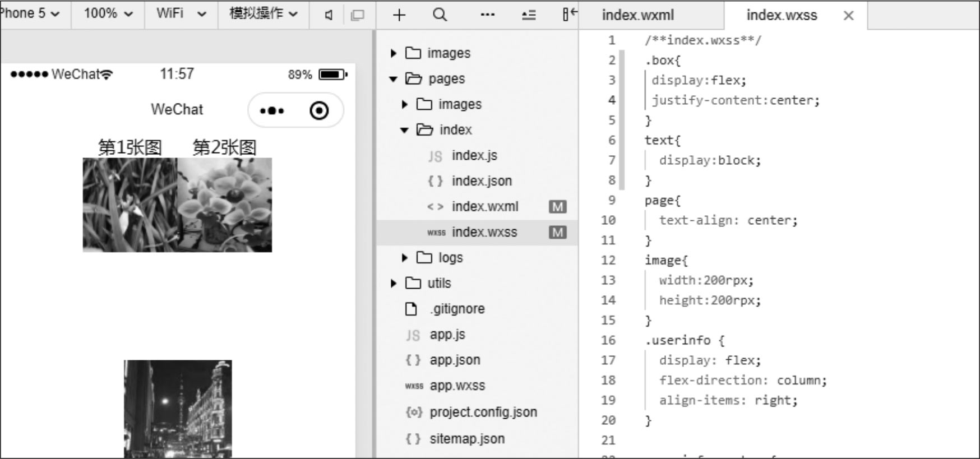
Task: Click the WeChat page title in simulator
Action: [x=177, y=109]
